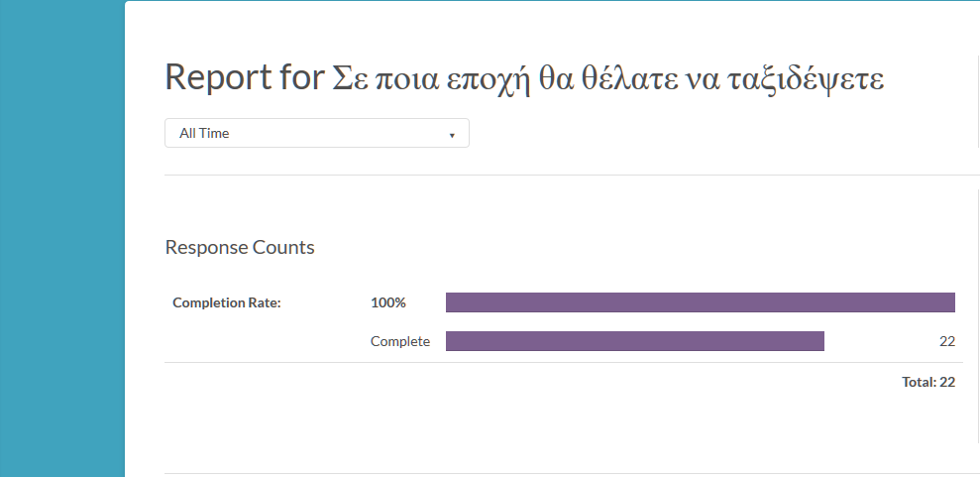Click the vertical border right of response bars

978,317
